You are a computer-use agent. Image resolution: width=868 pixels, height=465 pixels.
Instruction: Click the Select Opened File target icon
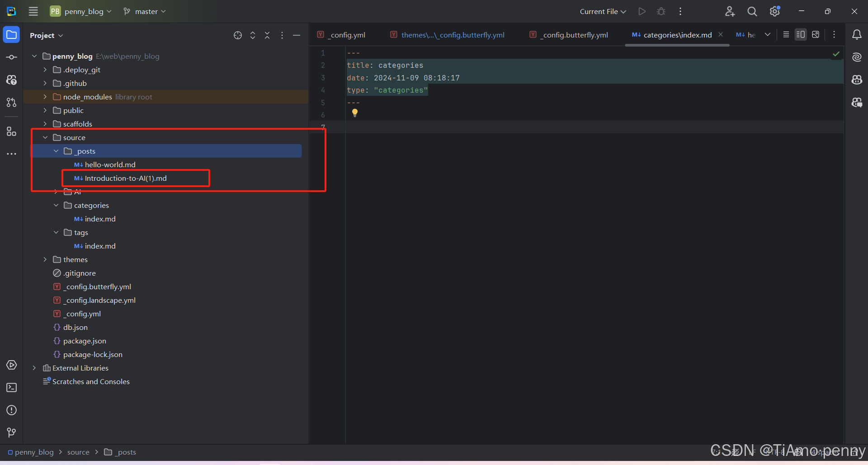(238, 35)
